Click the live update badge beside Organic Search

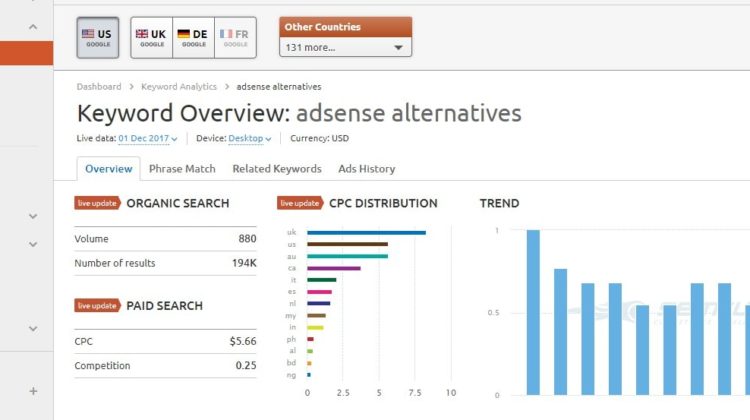click(97, 203)
